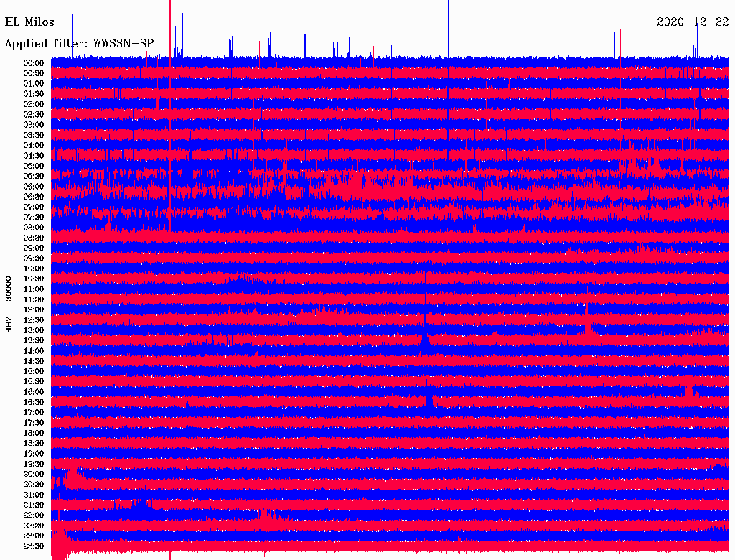Click the 00:00 time row label
Screen dimensions: 735x560
click(34, 63)
